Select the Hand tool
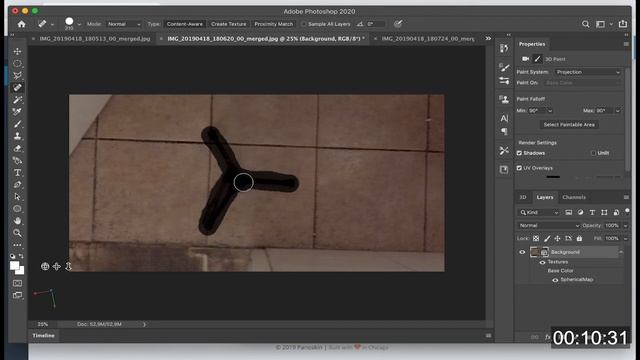The image size is (640, 360). 17,221
